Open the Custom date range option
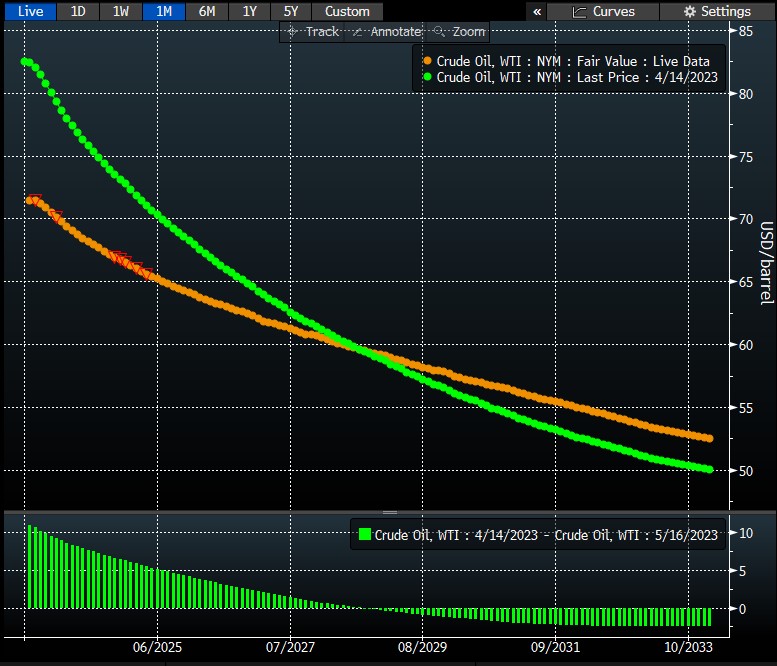 point(347,11)
